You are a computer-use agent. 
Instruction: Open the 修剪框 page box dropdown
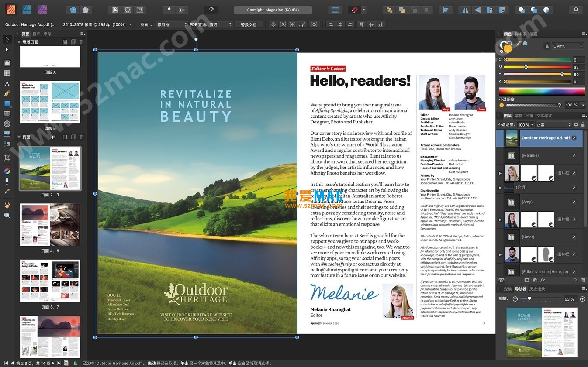172,24
